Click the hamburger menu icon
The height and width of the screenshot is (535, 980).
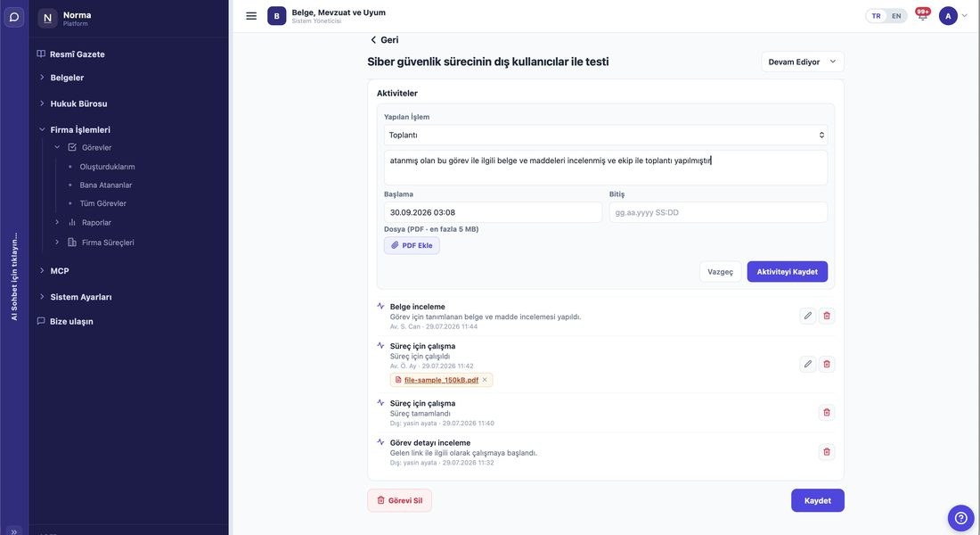(x=251, y=16)
